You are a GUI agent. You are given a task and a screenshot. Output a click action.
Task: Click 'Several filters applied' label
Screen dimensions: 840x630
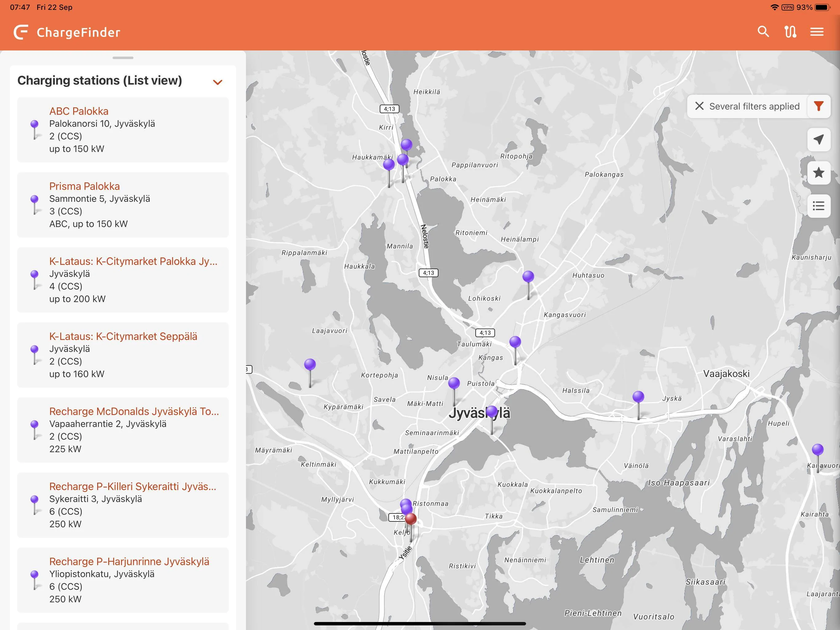(x=754, y=106)
